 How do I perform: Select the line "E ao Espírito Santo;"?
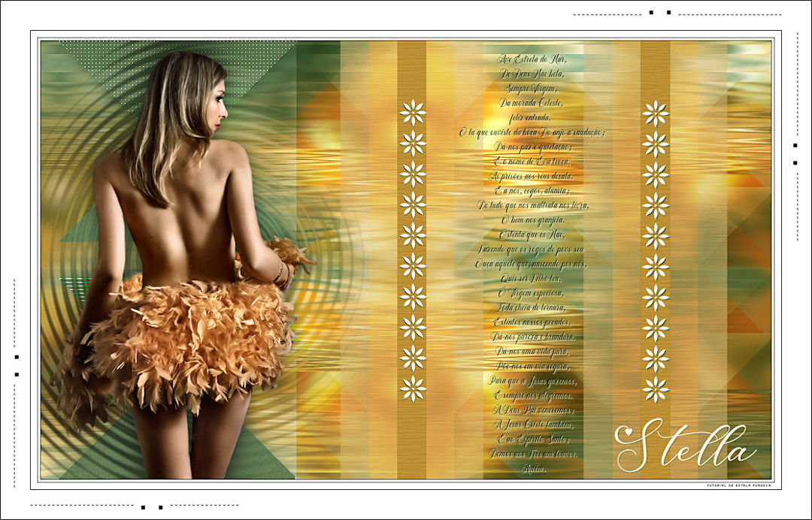(532, 440)
